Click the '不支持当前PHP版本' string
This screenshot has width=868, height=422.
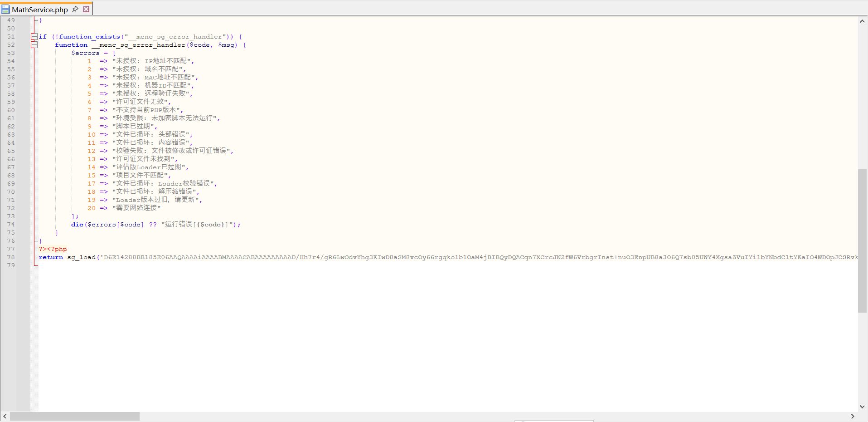click(146, 110)
